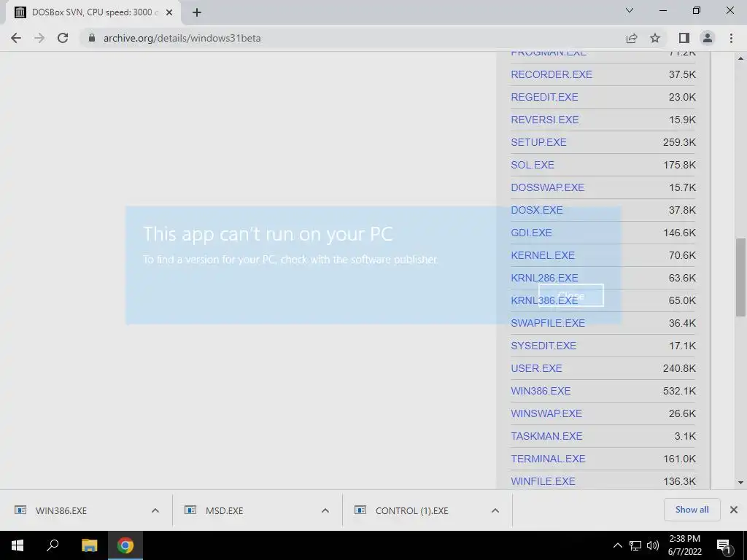Open Windows taskbar search
Viewport: 747px width, 560px height.
click(x=53, y=545)
